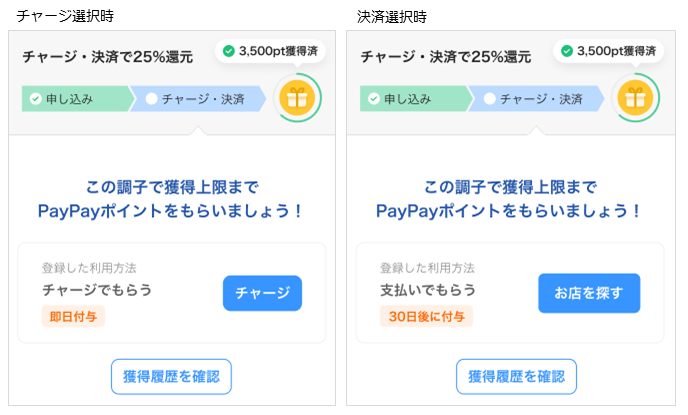Click green checkmark in right 3,500pt badge
Viewport: 688px width, 415px height.
567,51
